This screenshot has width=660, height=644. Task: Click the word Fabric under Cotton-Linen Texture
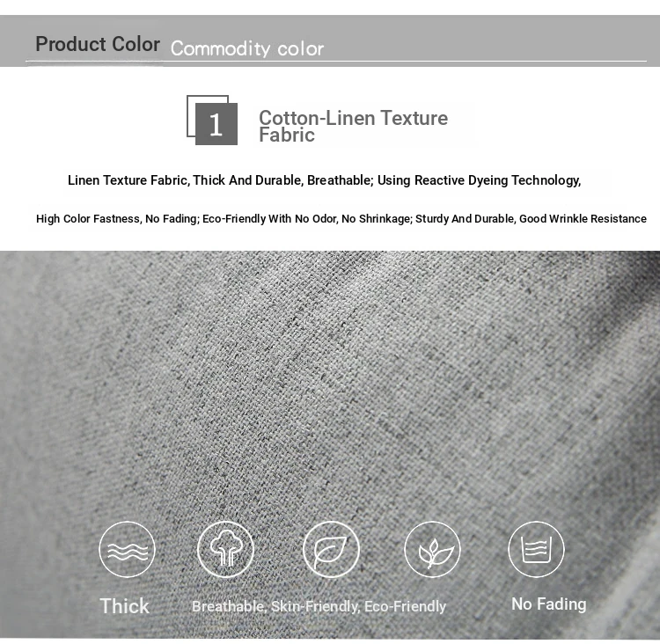[x=287, y=135]
